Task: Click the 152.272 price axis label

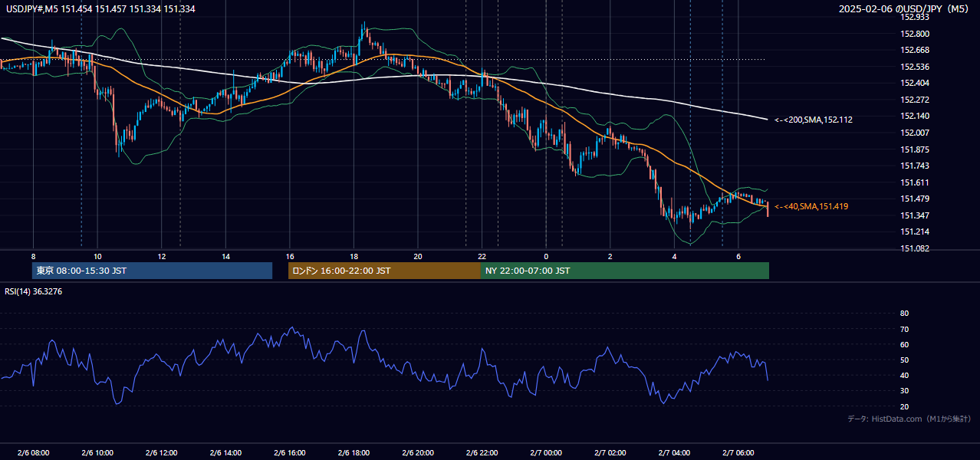Action: pyautogui.click(x=915, y=100)
